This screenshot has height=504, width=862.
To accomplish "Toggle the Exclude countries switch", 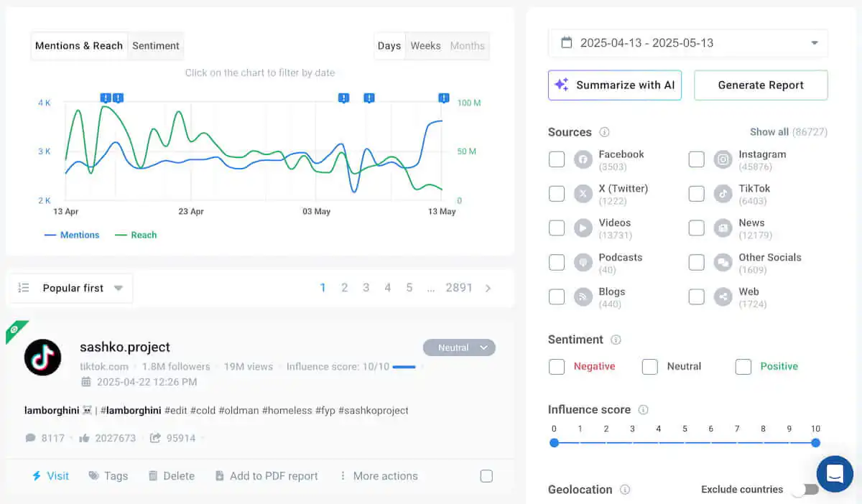I will tap(804, 489).
